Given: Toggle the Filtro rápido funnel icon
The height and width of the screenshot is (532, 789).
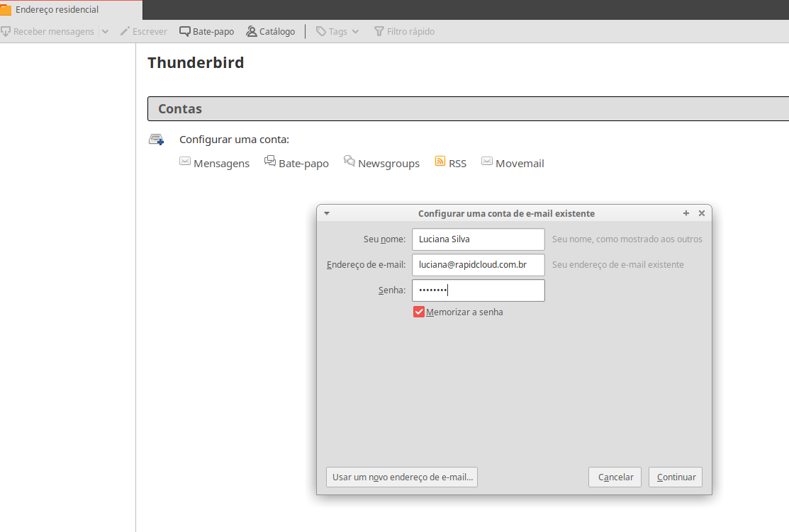Looking at the screenshot, I should point(379,31).
